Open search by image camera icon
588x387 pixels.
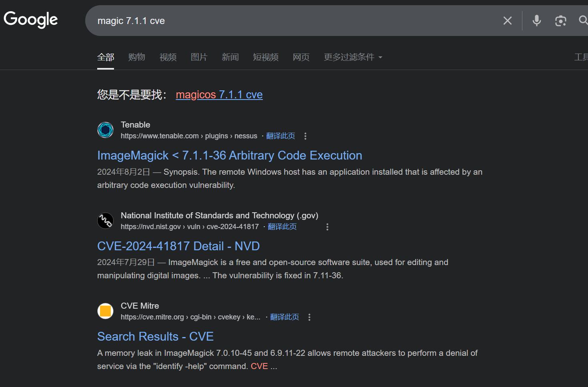pos(560,21)
